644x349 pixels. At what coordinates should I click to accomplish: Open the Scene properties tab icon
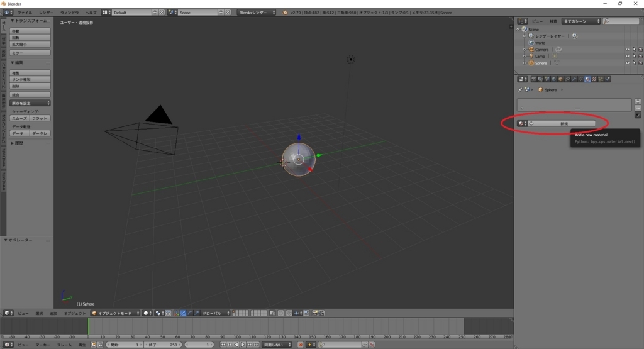pyautogui.click(x=547, y=79)
